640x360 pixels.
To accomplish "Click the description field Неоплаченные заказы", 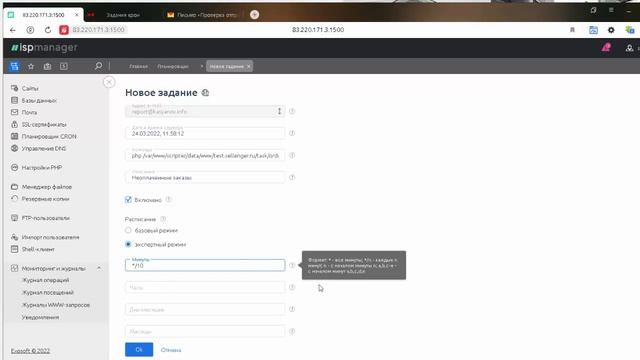I will pos(205,177).
